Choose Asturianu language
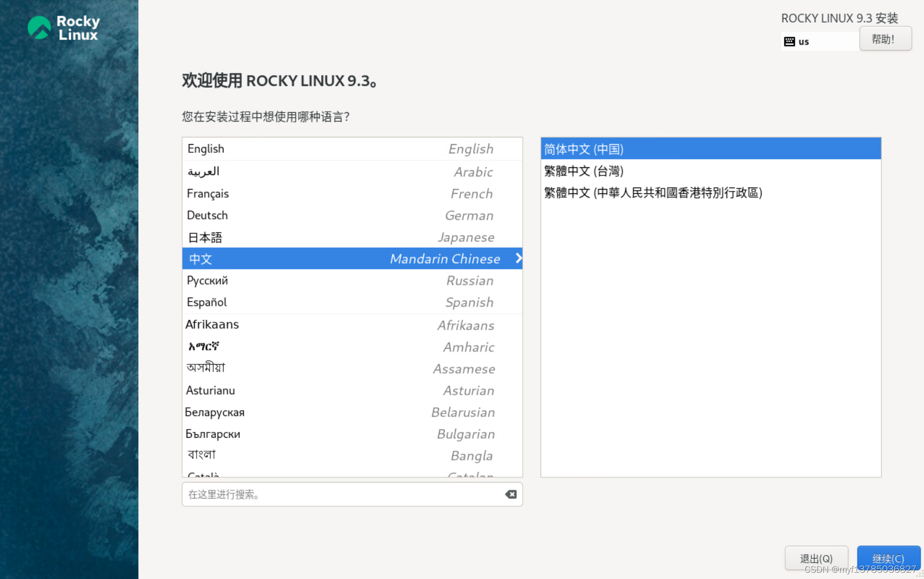This screenshot has width=924, height=579. [352, 390]
